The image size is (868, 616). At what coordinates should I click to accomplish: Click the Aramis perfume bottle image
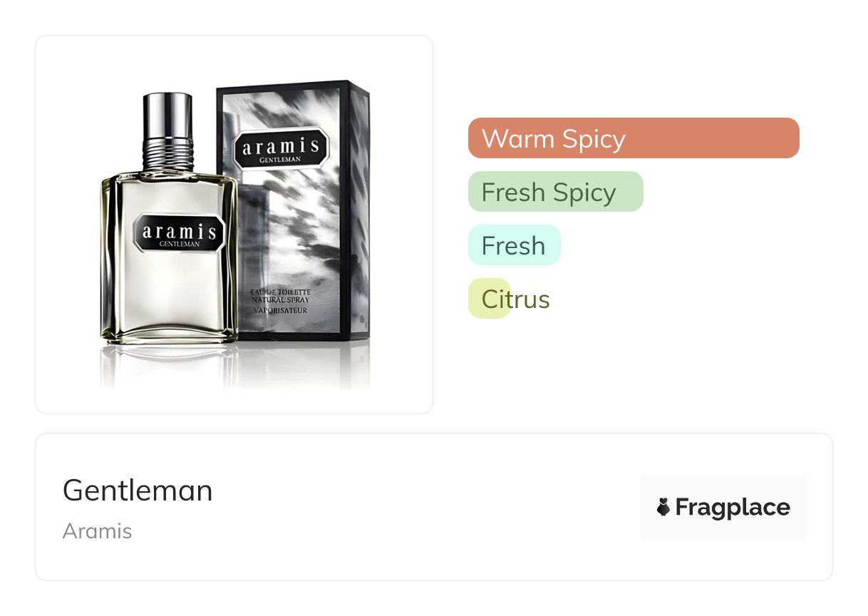(169, 218)
